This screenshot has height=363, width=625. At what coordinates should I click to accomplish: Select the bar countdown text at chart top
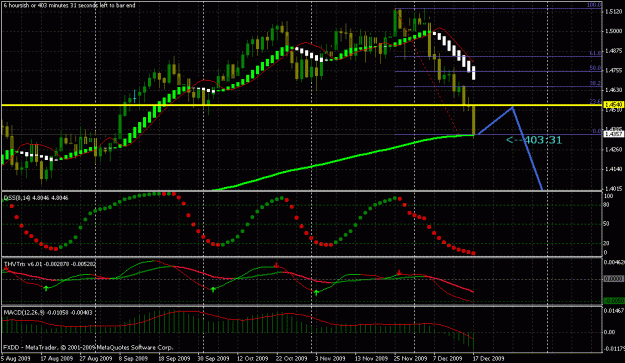(x=69, y=5)
